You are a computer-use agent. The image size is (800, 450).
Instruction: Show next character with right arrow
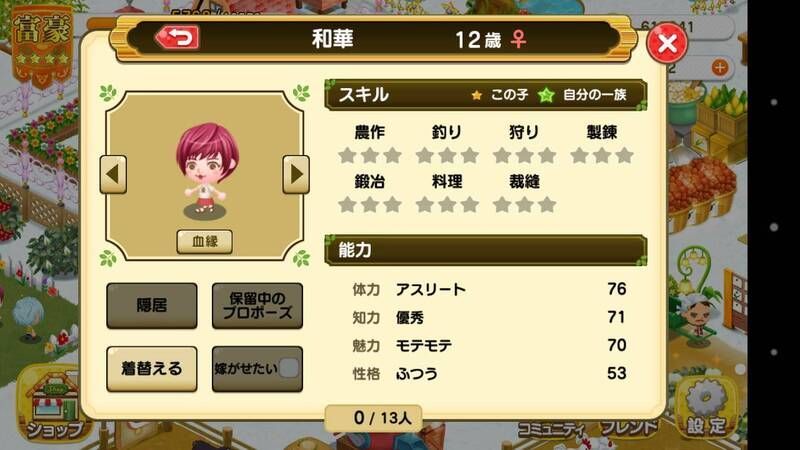[x=296, y=174]
